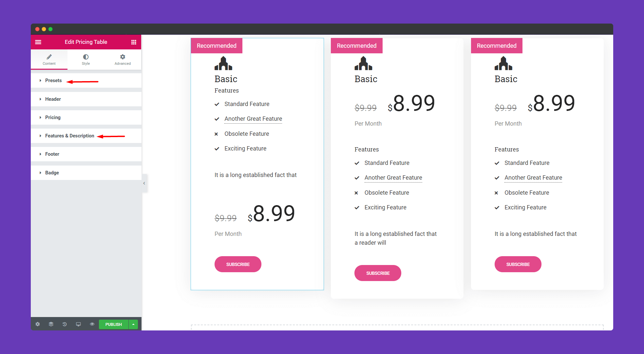This screenshot has height=354, width=644.
Task: Click the SUBSCRIBE button on first card
Action: (237, 264)
